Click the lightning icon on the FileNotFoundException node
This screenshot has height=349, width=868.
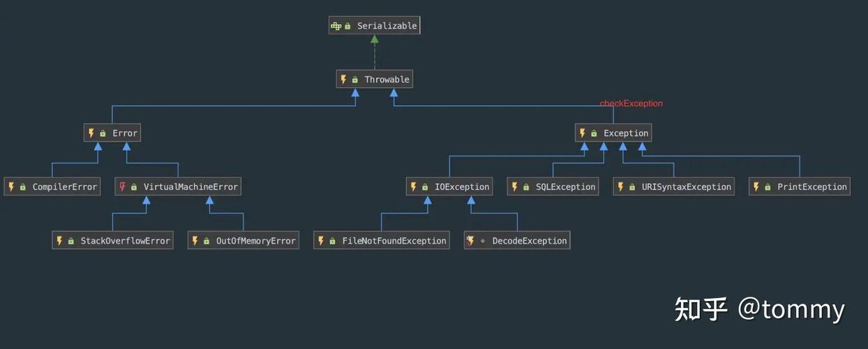click(x=321, y=241)
